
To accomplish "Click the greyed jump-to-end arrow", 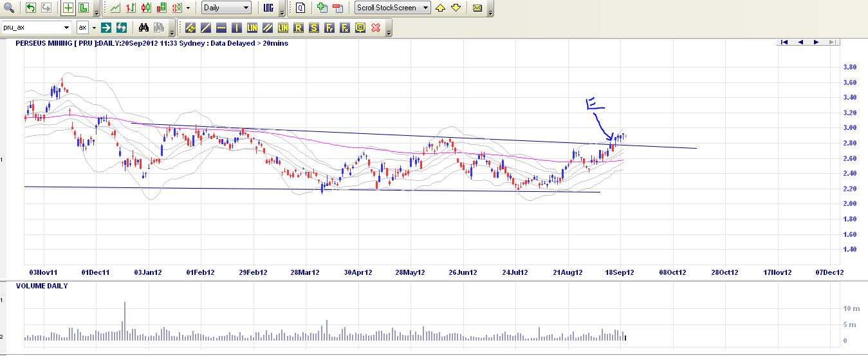I will 833,42.
